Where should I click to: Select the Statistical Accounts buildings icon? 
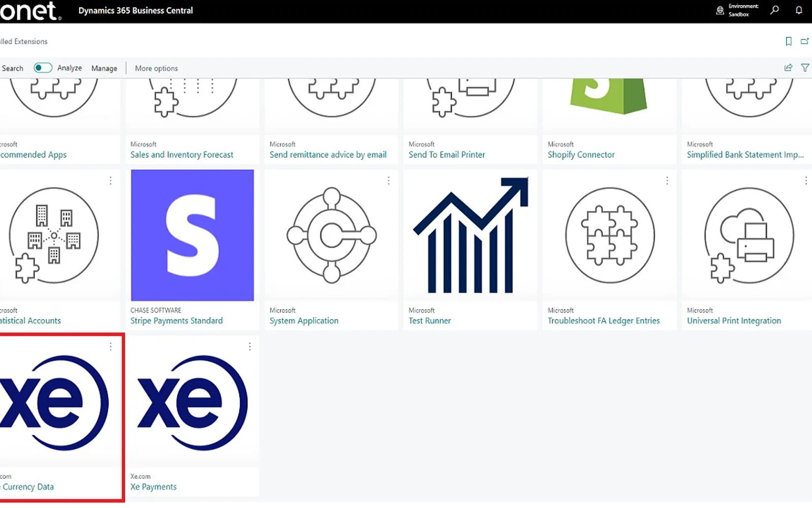53,235
